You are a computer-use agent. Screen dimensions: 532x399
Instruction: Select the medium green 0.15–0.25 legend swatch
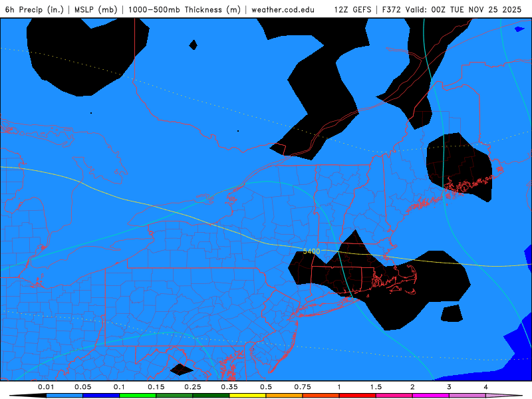174,396
